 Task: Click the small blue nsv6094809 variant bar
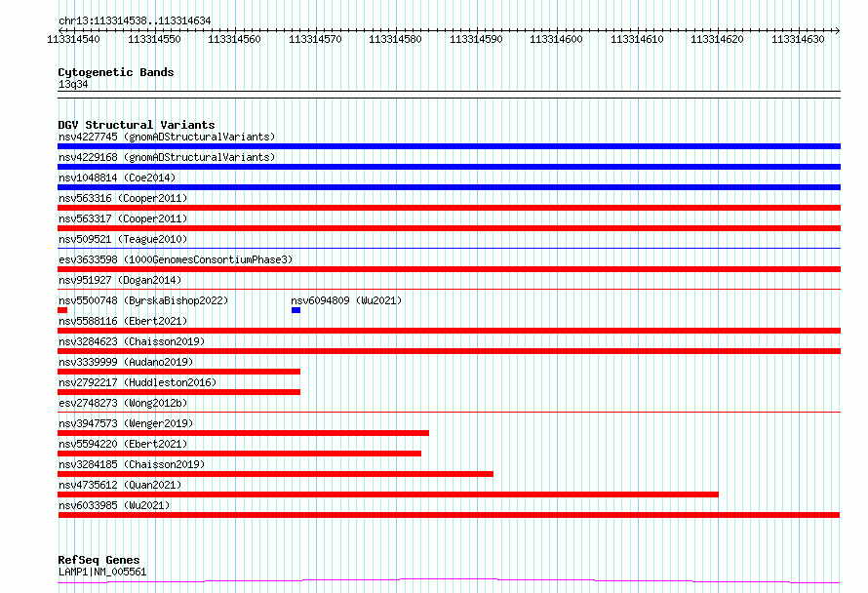(296, 310)
